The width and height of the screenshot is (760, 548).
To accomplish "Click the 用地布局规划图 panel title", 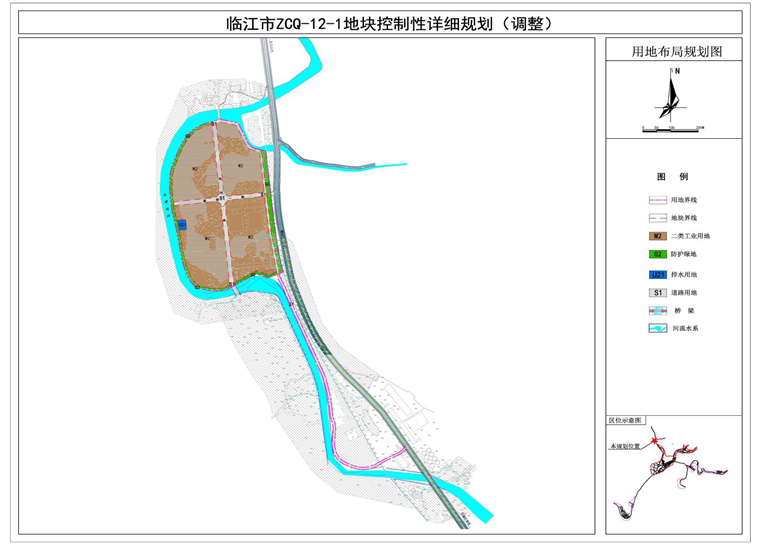I will point(673,48).
